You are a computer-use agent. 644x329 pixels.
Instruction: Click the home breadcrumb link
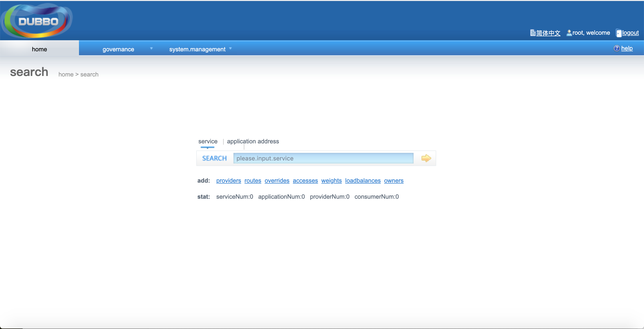click(66, 74)
